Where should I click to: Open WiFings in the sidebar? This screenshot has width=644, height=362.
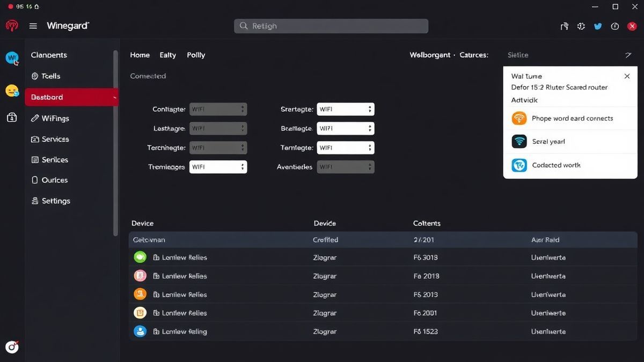click(x=50, y=118)
